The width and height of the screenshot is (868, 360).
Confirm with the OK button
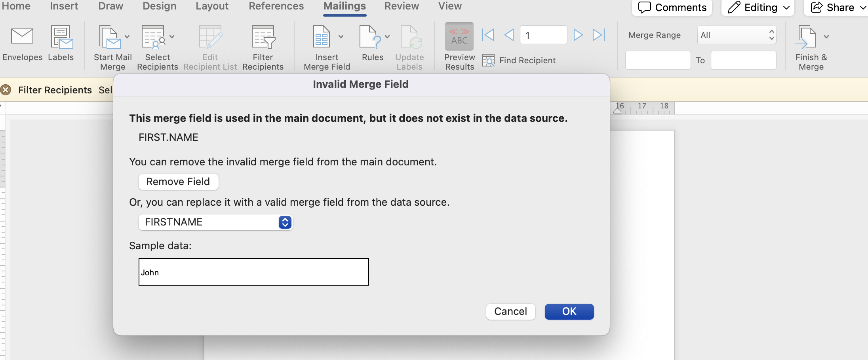(569, 311)
